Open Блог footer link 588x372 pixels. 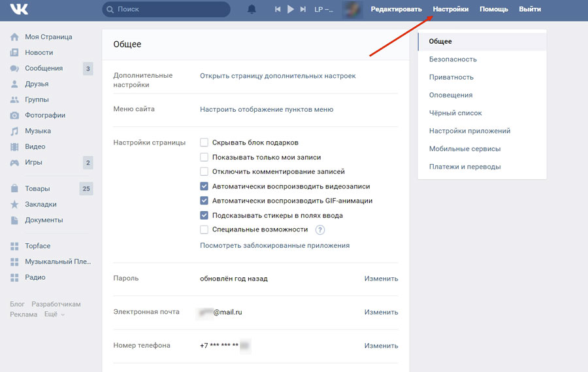point(17,304)
